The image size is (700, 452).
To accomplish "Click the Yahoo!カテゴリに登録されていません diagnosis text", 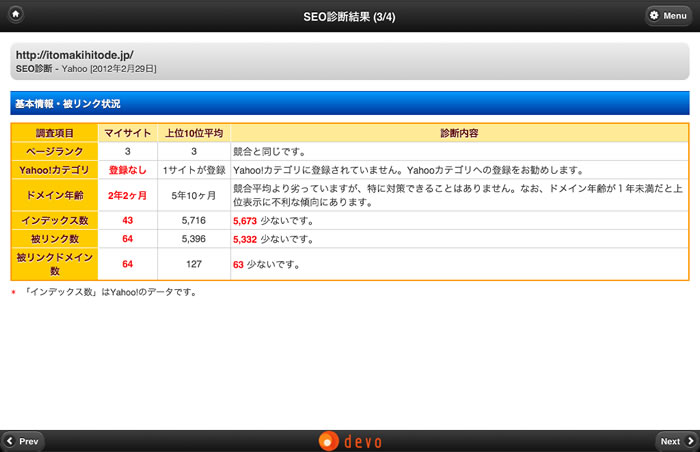I will click(409, 170).
